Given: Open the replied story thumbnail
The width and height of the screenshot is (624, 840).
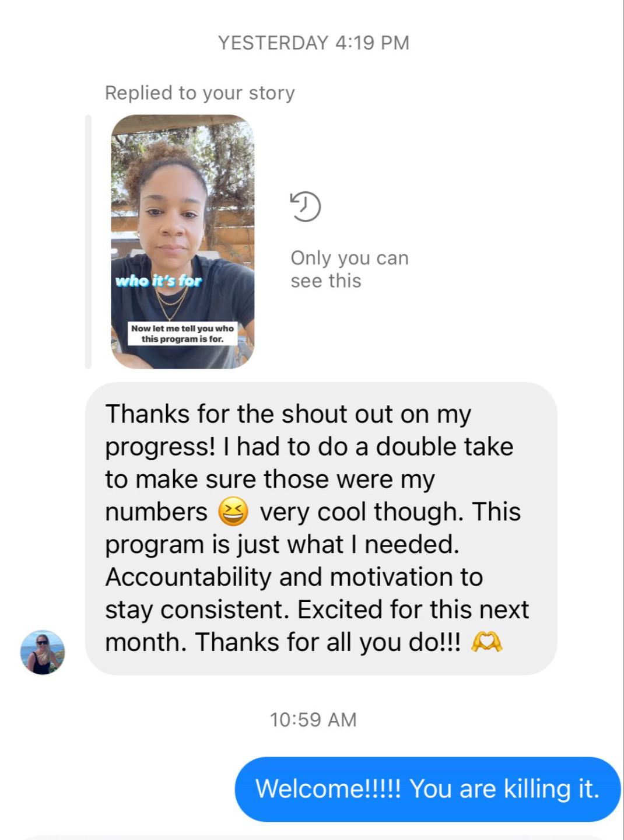Looking at the screenshot, I should 183,242.
